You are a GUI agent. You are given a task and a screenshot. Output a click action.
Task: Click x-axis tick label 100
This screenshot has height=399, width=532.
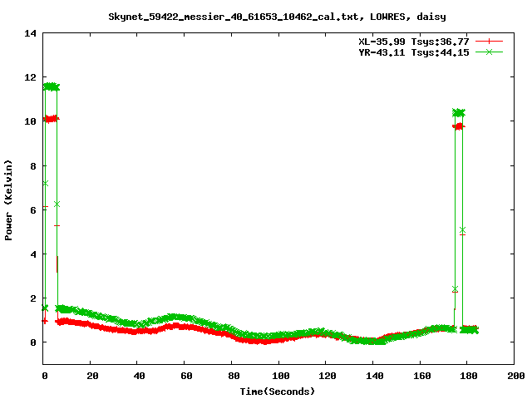281,376
